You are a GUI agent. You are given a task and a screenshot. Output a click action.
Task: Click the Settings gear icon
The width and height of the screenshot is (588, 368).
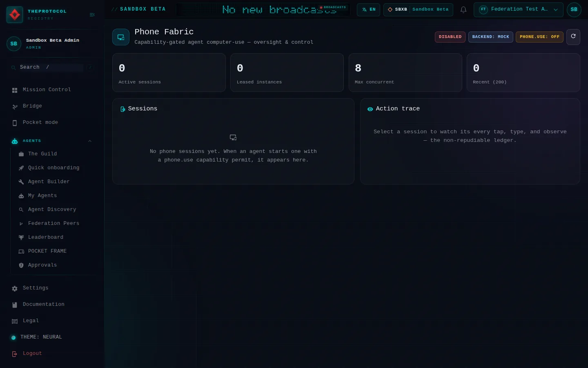tap(15, 288)
